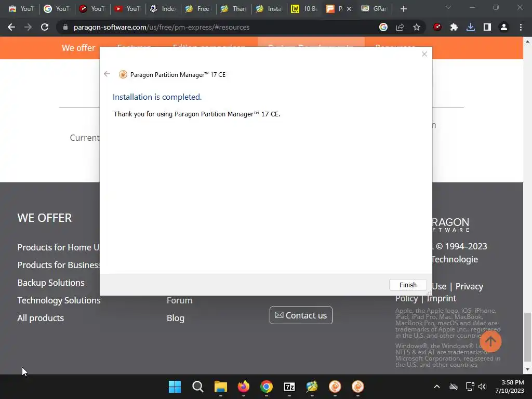
Task: Show hidden system tray icons
Action: (x=437, y=387)
